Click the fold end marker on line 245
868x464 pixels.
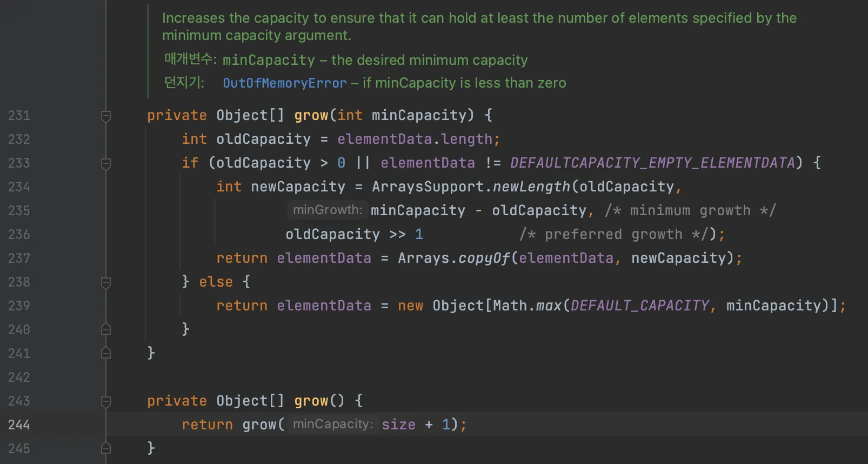pyautogui.click(x=106, y=448)
